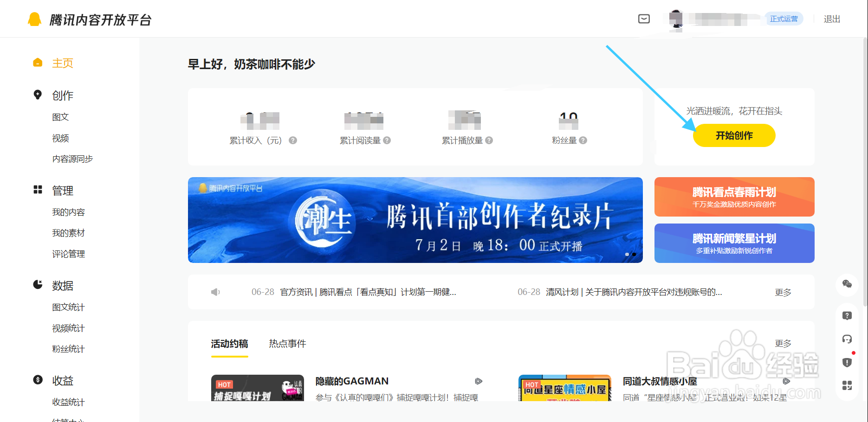Open the 隐藏的GAGMAN activity title
This screenshot has height=422, width=868.
pos(352,381)
